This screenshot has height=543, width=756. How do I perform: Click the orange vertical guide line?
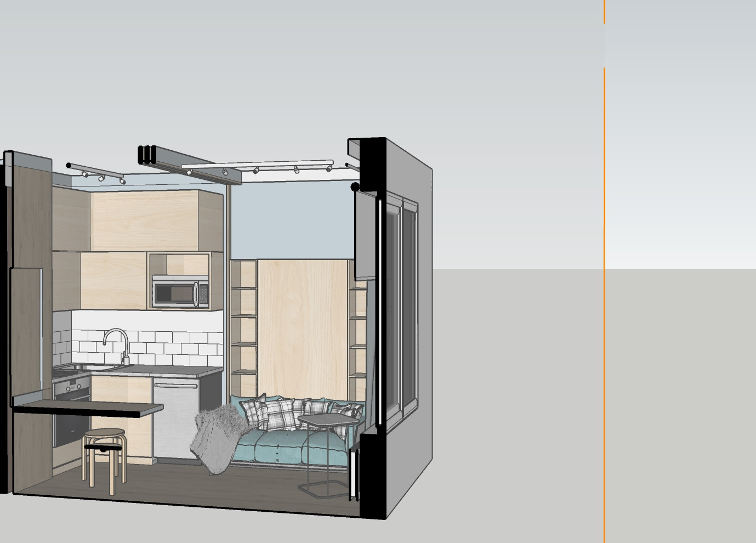605,329
